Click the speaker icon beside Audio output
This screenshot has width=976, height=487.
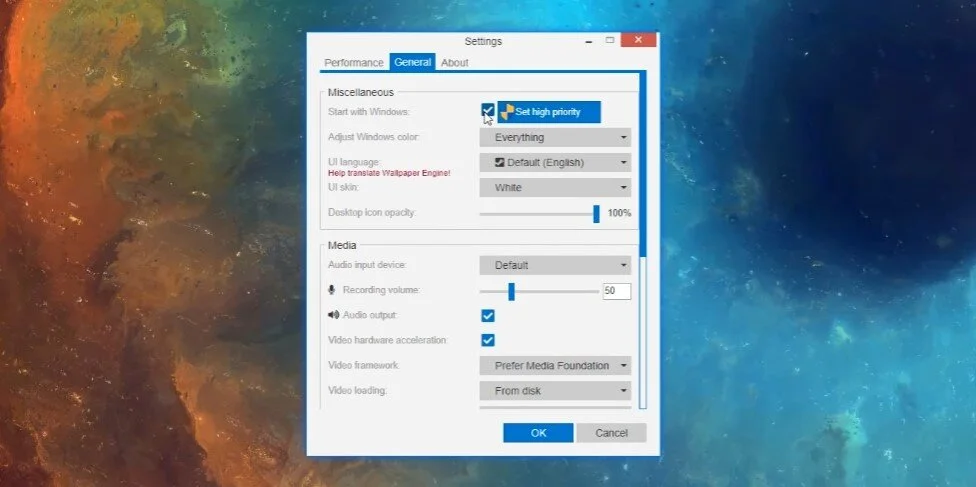(x=334, y=315)
